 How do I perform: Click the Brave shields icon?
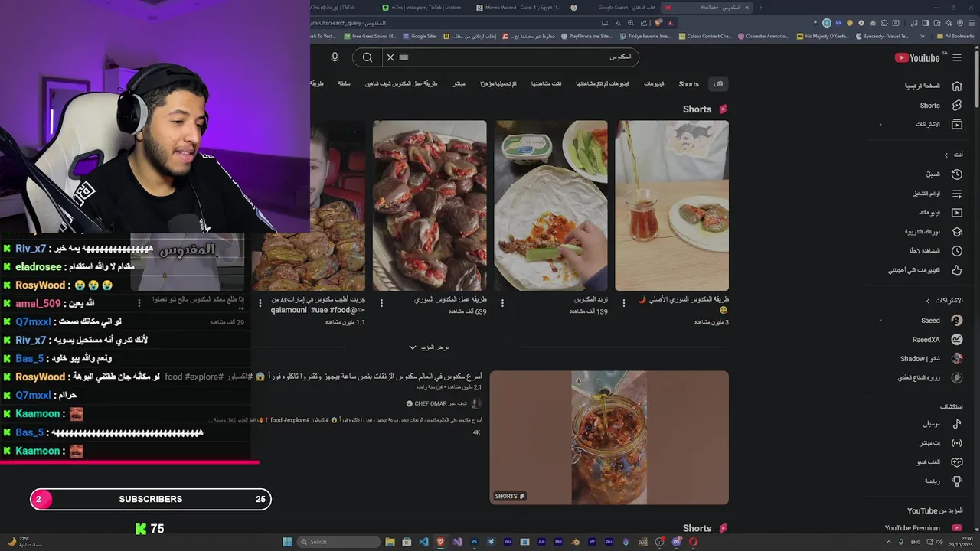point(658,23)
